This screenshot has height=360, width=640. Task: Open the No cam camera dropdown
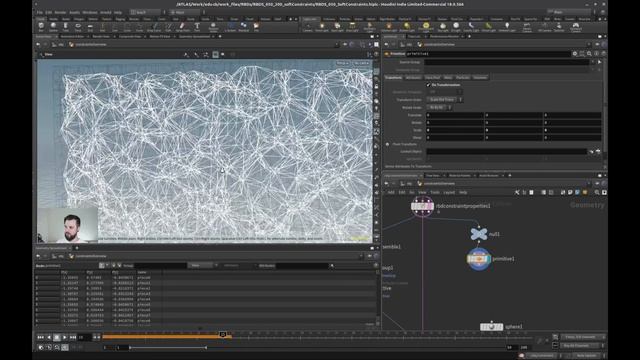click(x=362, y=63)
